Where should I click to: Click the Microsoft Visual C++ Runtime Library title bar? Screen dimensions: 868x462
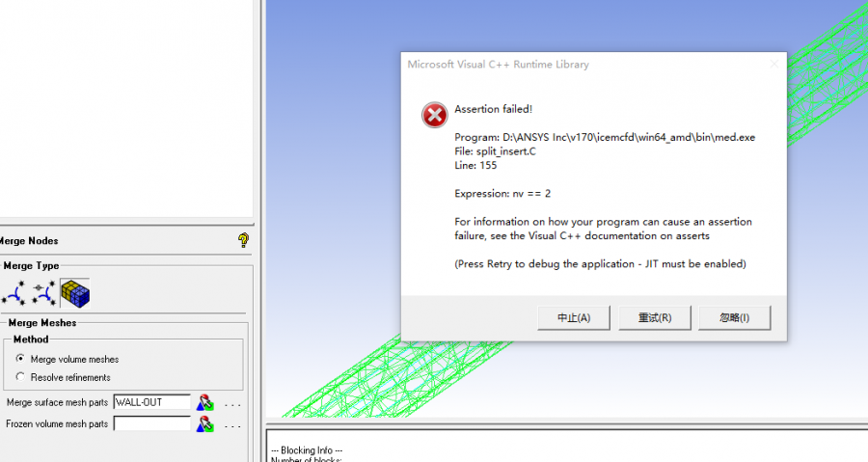click(x=586, y=65)
